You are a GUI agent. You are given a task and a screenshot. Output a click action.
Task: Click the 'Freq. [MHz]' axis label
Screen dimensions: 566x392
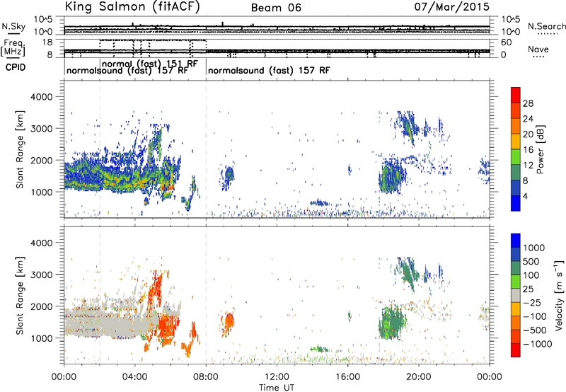13,48
